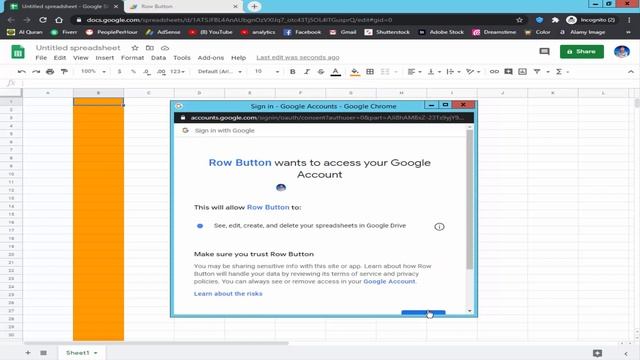Click the Row Button link in popup heading

[x=240, y=162]
